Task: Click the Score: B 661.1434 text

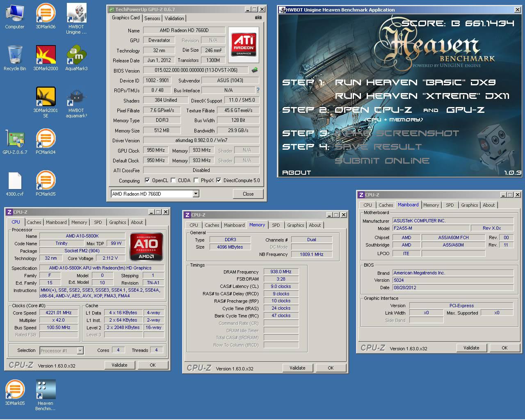Action: point(457,23)
